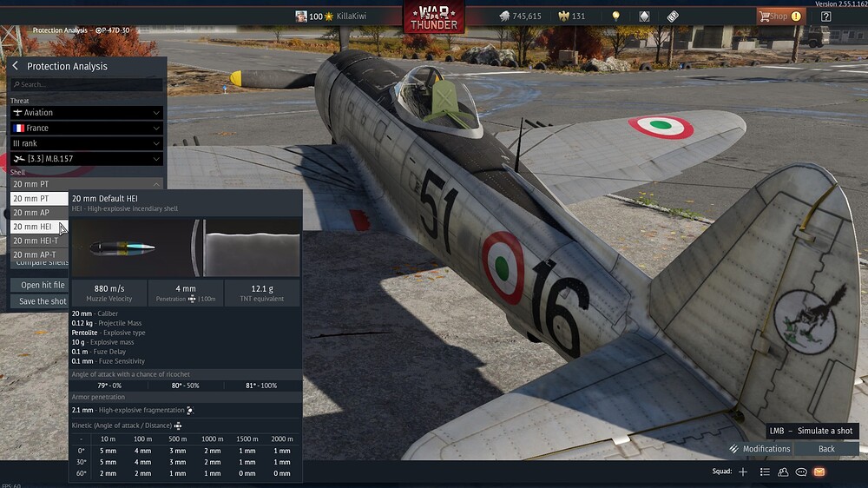Open the squad list icon
The height and width of the screenshot is (488, 868).
pyautogui.click(x=765, y=472)
